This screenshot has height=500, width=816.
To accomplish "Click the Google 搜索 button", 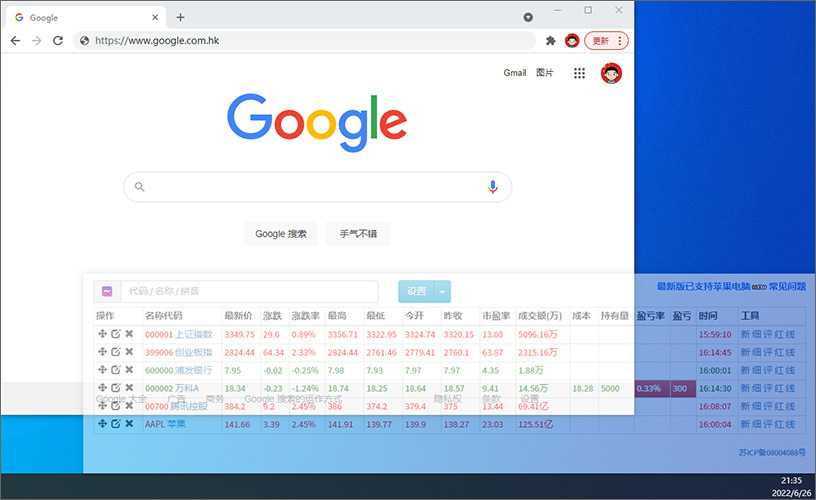I will [281, 234].
